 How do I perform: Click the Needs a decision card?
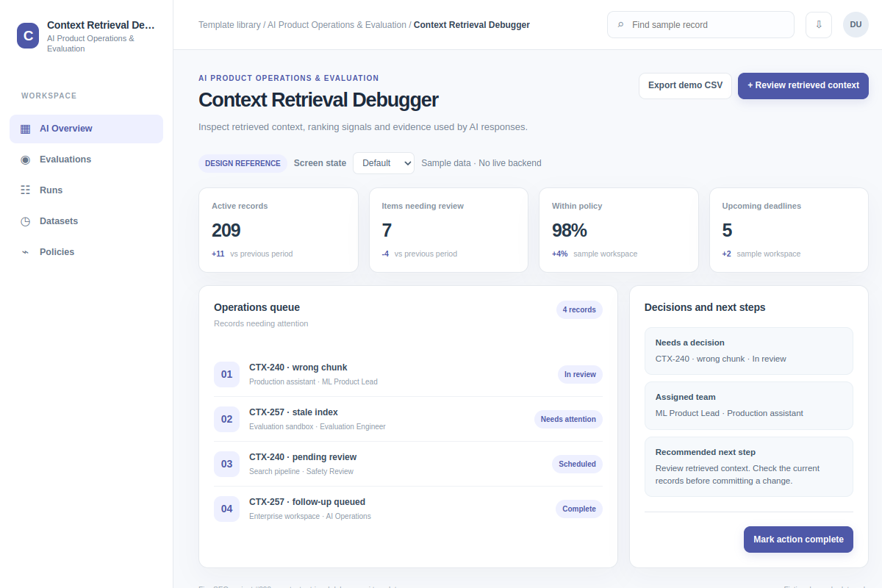749,351
